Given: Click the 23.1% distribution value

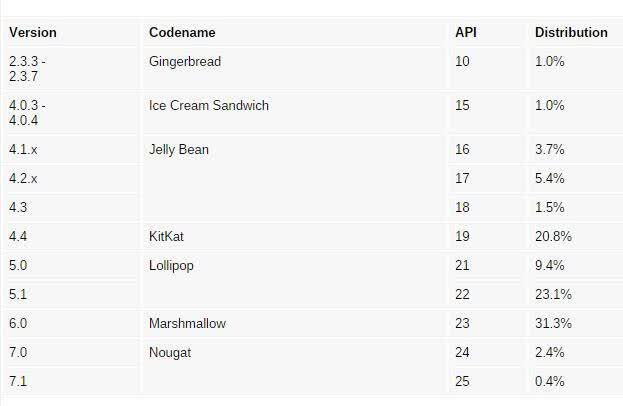Looking at the screenshot, I should tap(553, 294).
